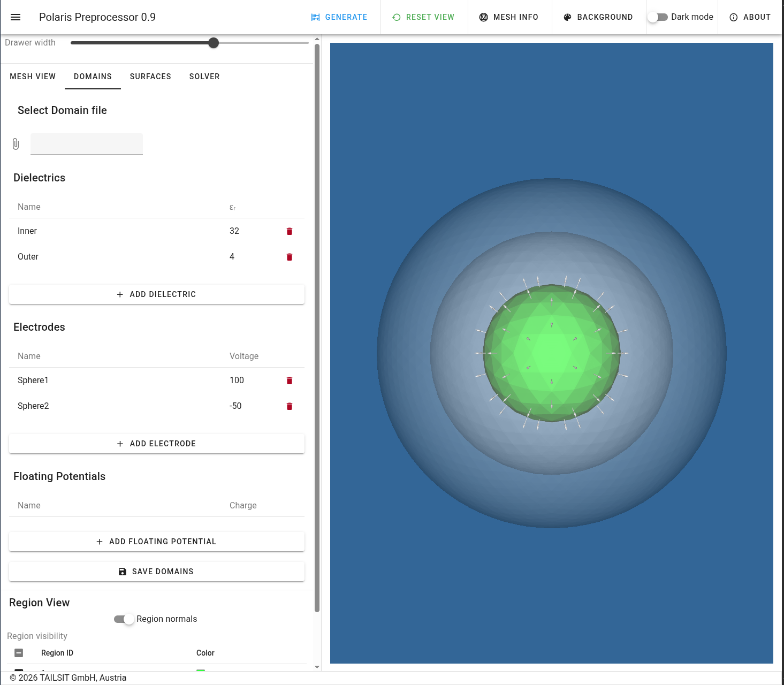Viewport: 784px width, 685px height.
Task: Click the Generate button
Action: pos(339,17)
